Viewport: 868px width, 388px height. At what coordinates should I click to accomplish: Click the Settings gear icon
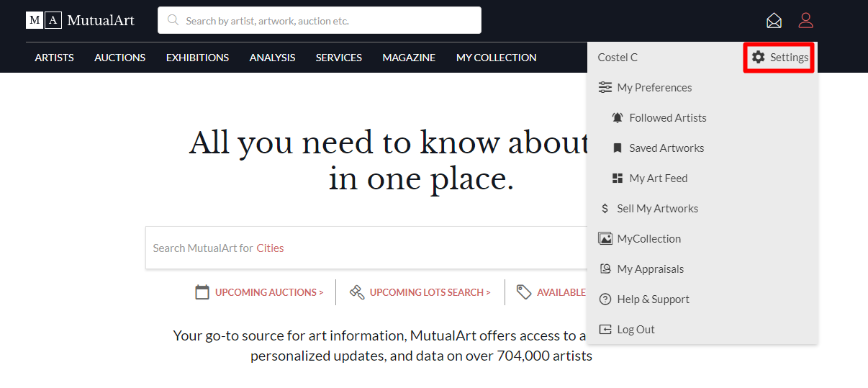point(759,58)
